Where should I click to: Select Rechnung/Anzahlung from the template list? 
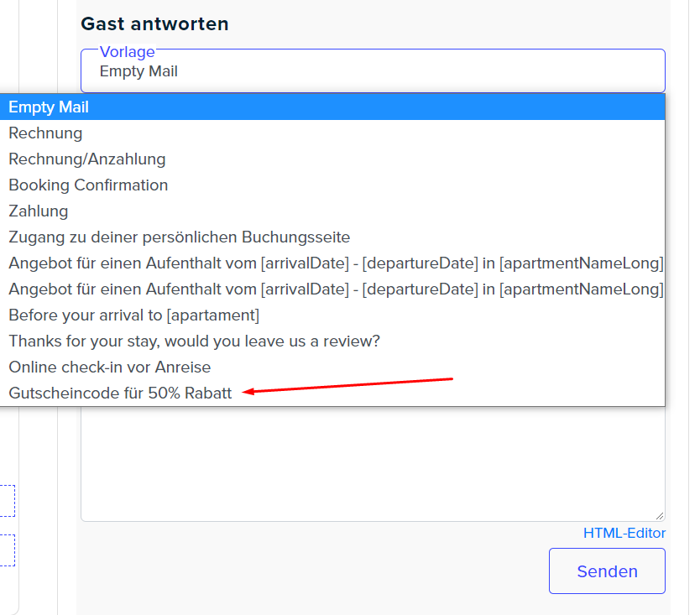click(332, 159)
